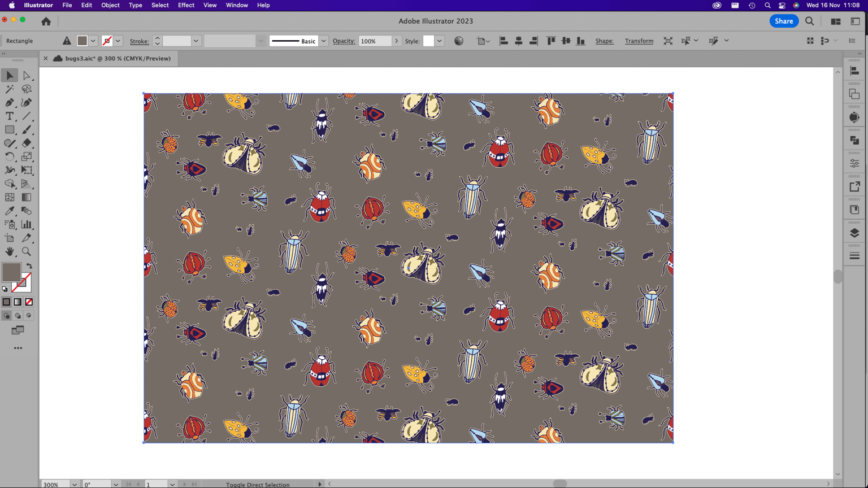Select the Rectangle tool
Image resolution: width=868 pixels, height=488 pixels.
[x=10, y=129]
